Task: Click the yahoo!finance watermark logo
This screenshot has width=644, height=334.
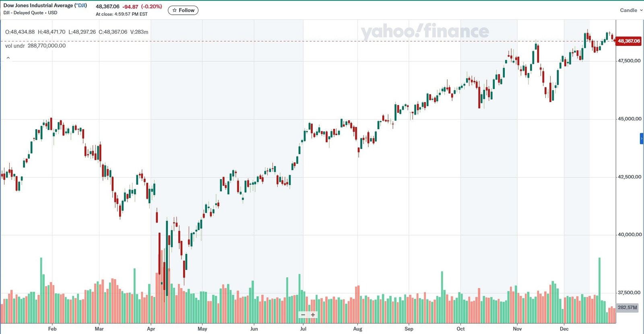Action: (424, 31)
